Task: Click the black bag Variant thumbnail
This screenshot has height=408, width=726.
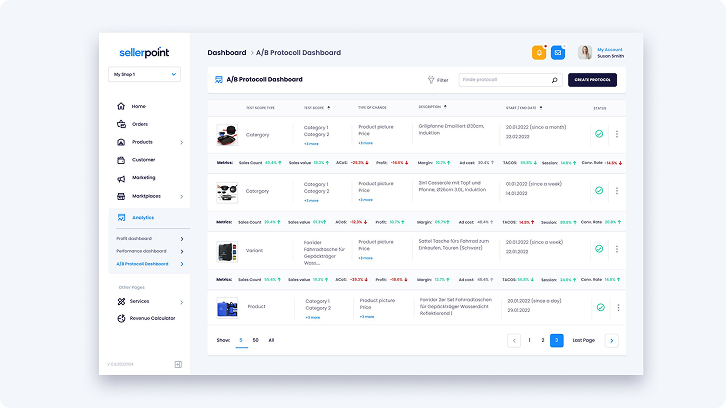Action: 227,251
